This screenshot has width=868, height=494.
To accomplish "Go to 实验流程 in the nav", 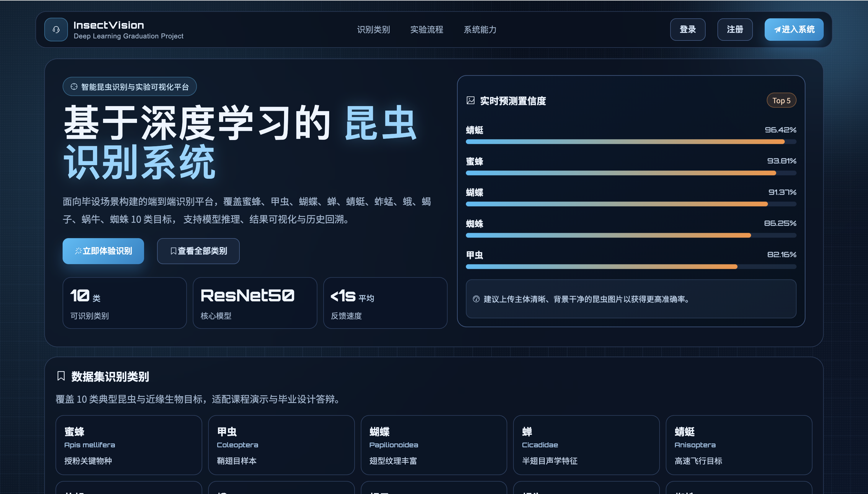I will [x=427, y=30].
